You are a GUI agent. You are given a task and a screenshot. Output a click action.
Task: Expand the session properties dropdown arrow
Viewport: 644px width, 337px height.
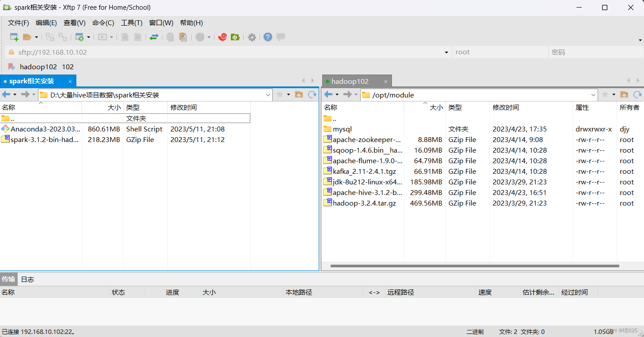tap(89, 37)
